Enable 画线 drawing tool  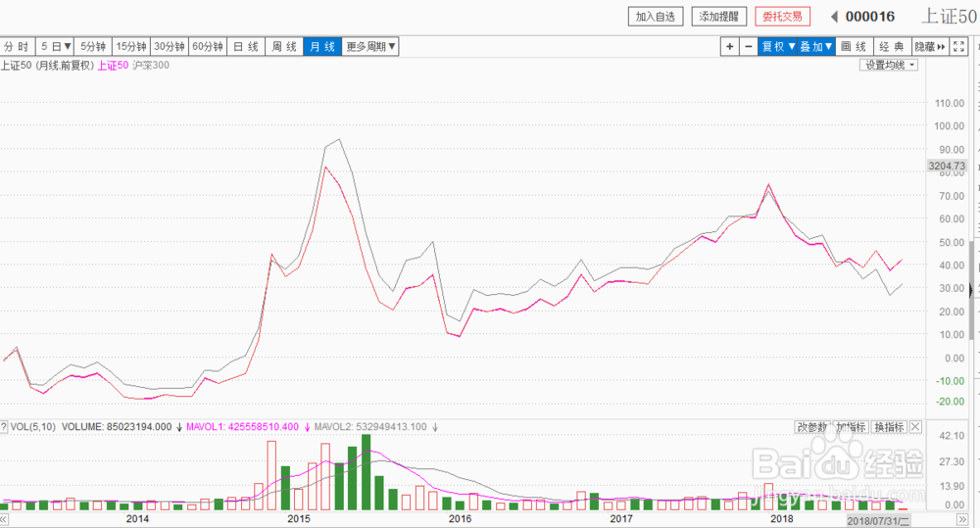click(x=854, y=47)
